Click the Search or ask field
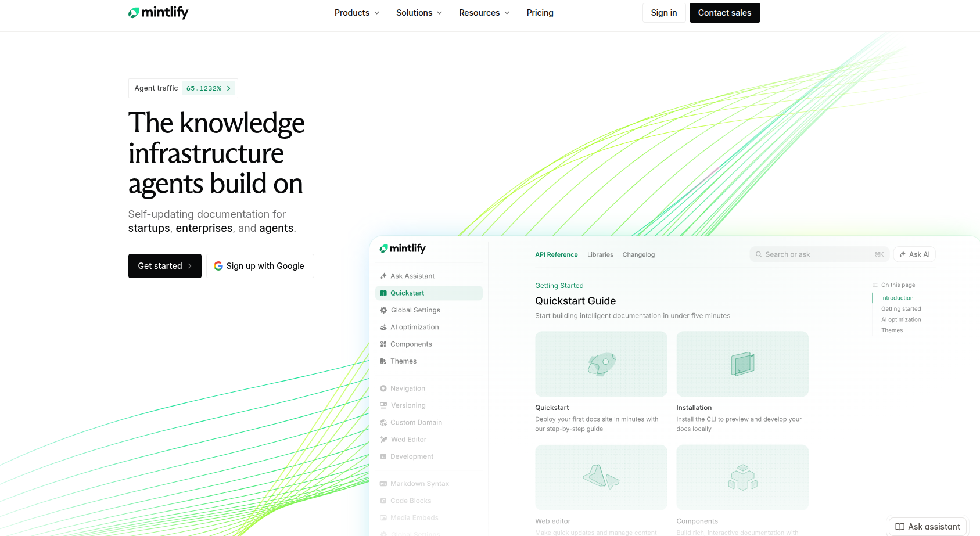Image resolution: width=980 pixels, height=536 pixels. [x=820, y=254]
